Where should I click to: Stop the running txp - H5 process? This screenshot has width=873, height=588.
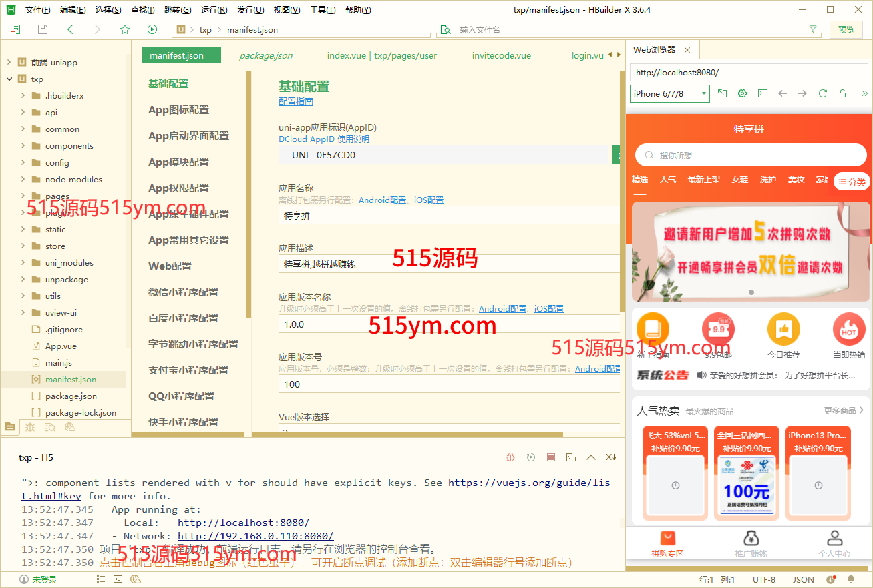pyautogui.click(x=551, y=457)
